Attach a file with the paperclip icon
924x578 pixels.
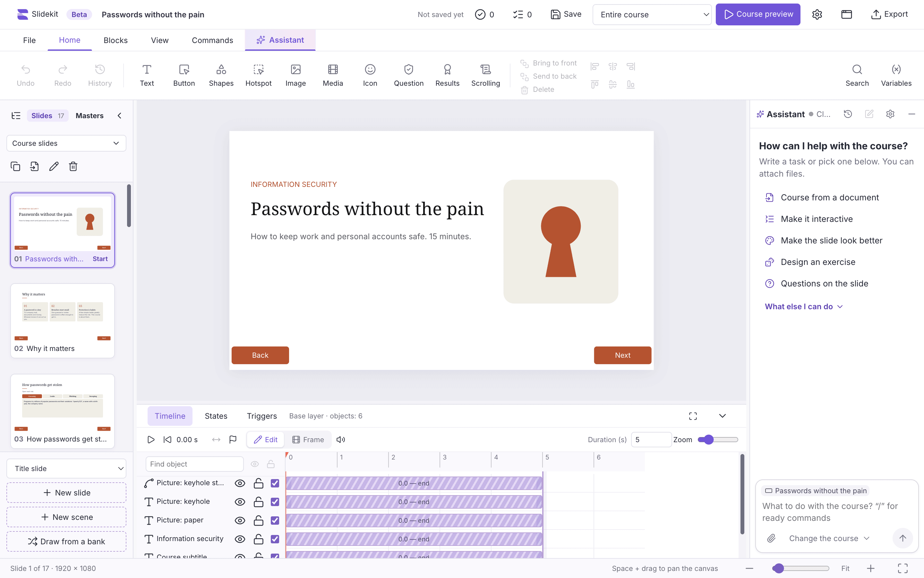771,538
